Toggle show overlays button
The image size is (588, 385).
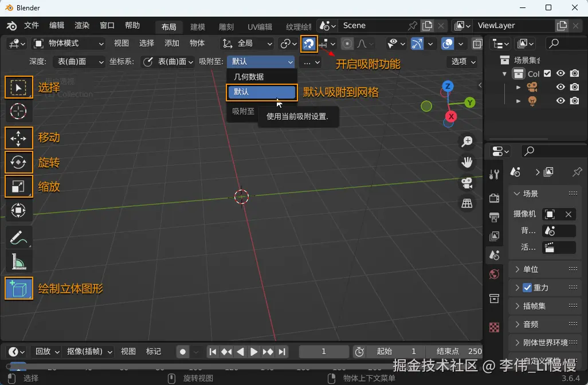(x=448, y=44)
